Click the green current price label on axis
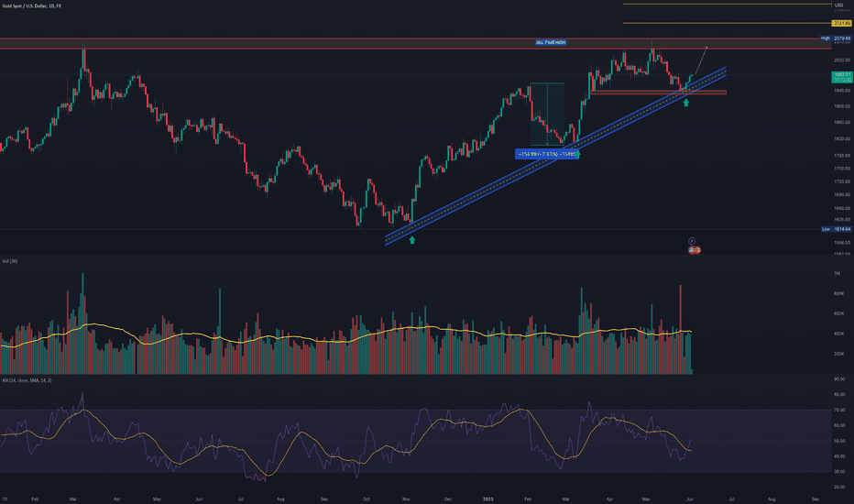854x504 pixels. click(841, 77)
